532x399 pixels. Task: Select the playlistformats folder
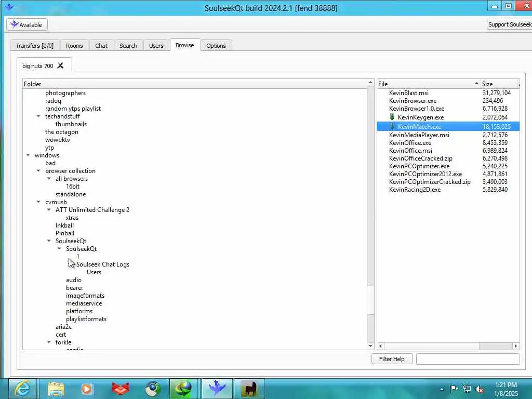(86, 319)
